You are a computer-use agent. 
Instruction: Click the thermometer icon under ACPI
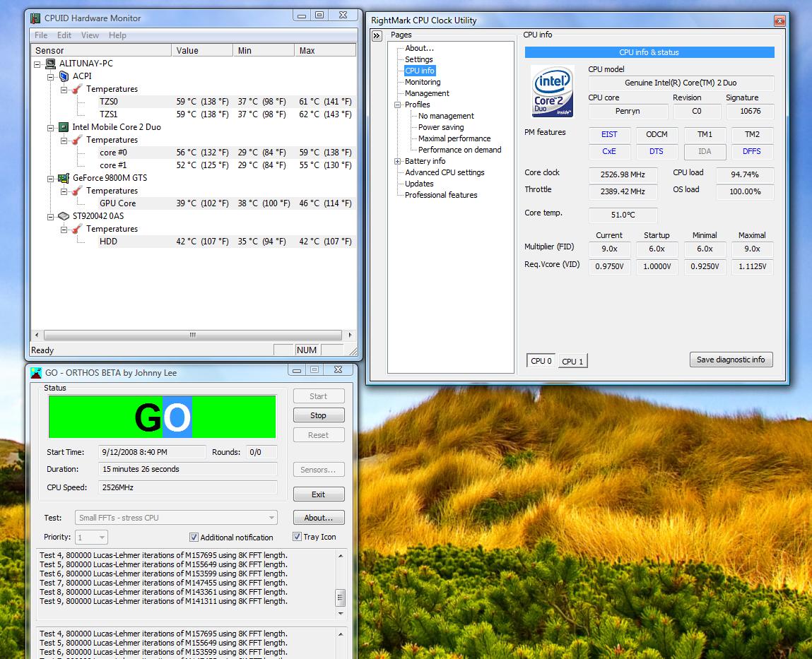[77, 89]
